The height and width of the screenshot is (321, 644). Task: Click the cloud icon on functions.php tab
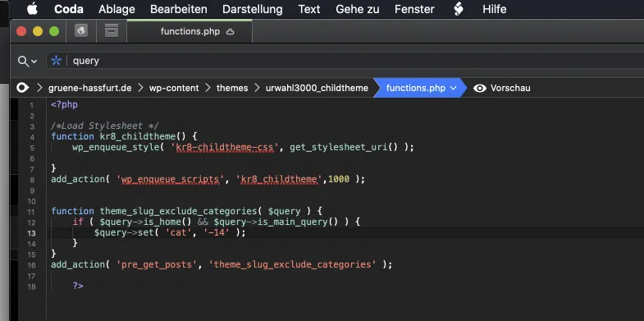click(x=230, y=32)
